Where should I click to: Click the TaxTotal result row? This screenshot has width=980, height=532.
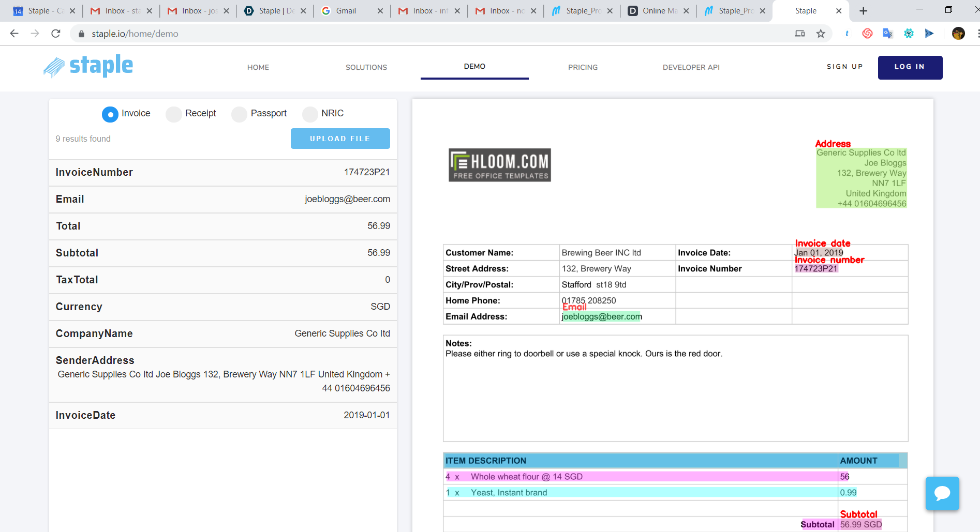tap(223, 280)
